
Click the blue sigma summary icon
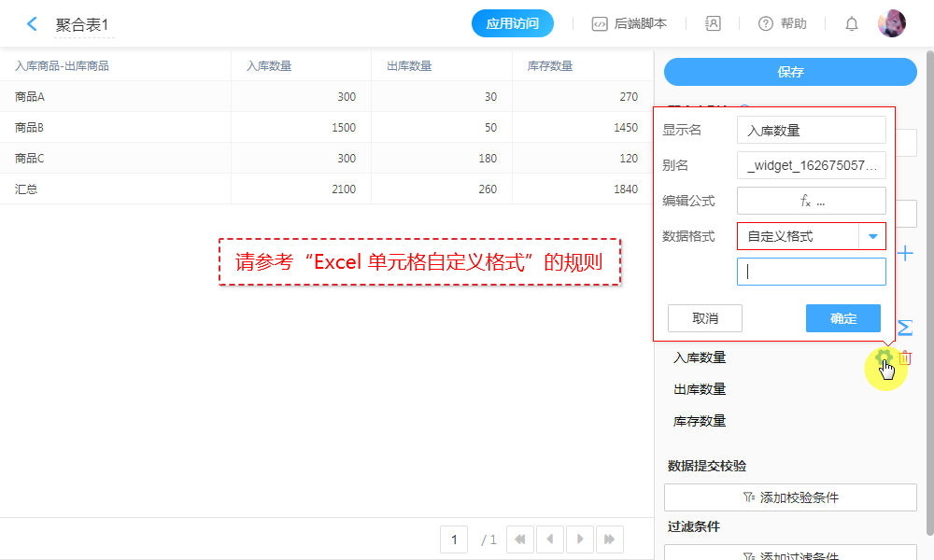coord(904,328)
